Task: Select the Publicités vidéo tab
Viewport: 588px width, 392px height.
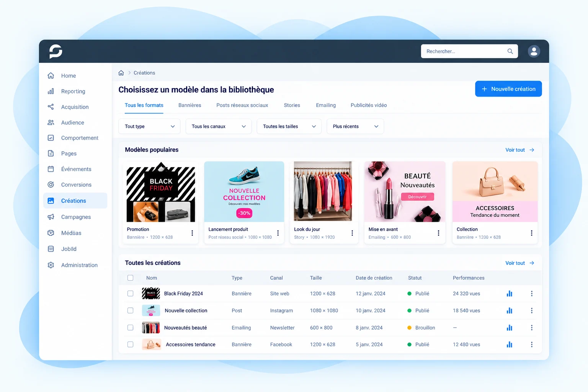Action: tap(369, 105)
